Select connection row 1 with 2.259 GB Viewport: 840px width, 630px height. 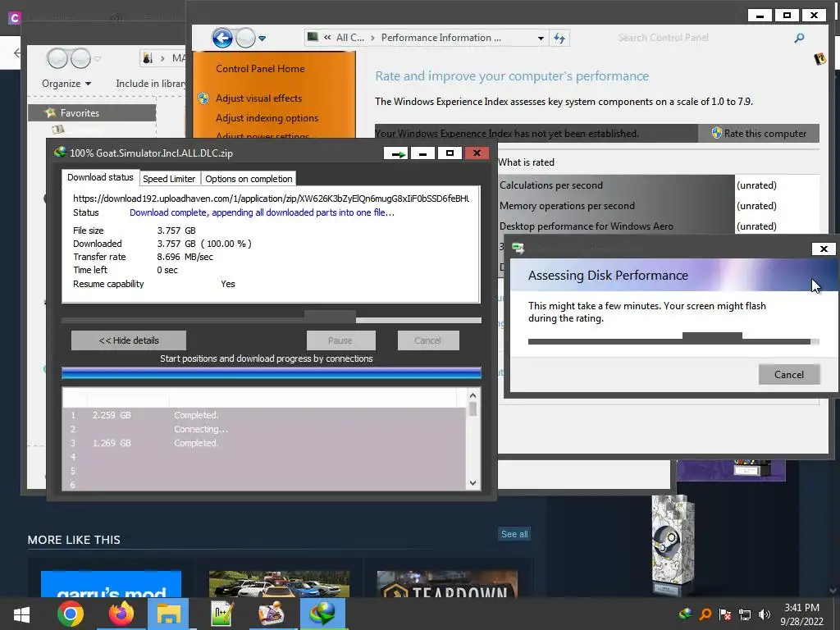(x=265, y=415)
